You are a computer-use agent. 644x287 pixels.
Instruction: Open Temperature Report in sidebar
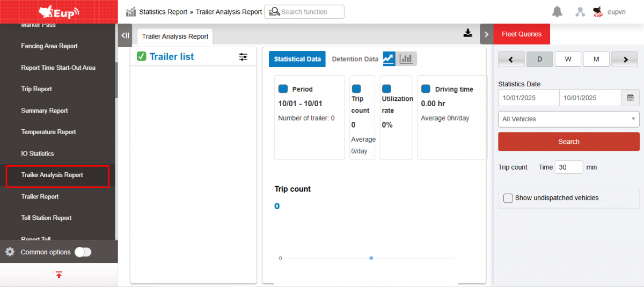click(48, 132)
